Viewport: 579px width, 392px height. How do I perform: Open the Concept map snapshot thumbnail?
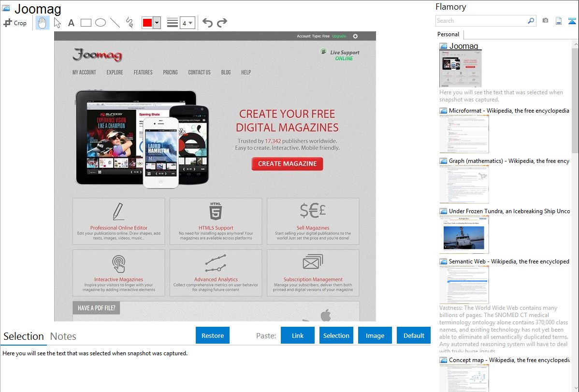pos(464,378)
